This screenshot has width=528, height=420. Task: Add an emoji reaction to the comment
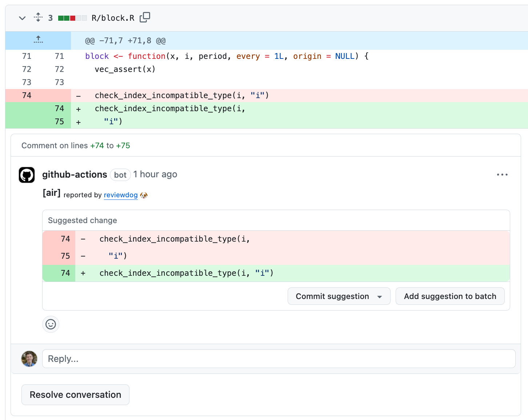click(x=51, y=324)
